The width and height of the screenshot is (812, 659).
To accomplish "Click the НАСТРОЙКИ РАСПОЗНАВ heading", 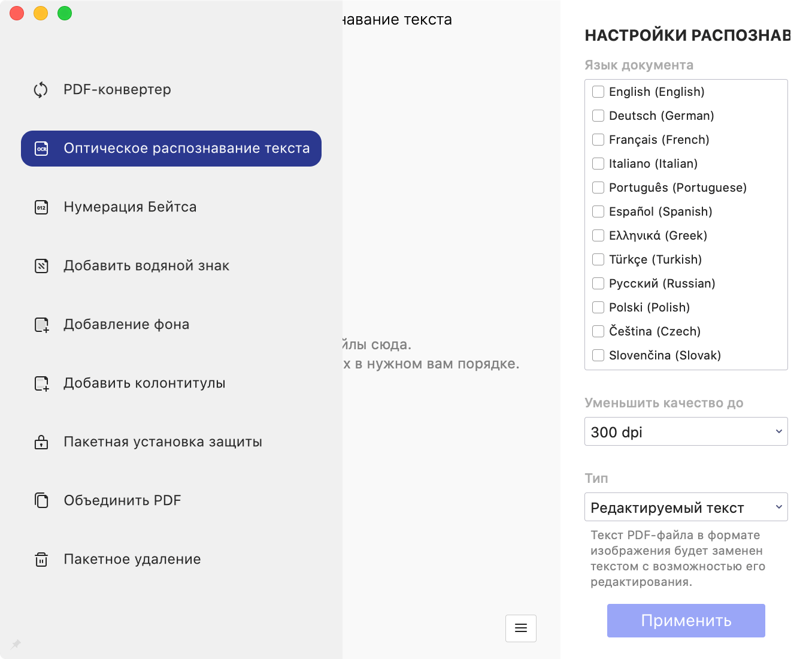I will (x=687, y=35).
